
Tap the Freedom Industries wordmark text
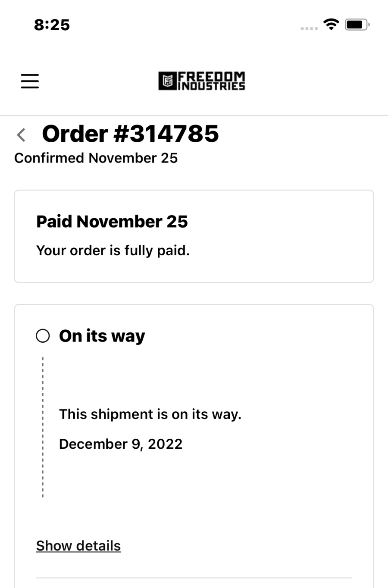point(211,81)
